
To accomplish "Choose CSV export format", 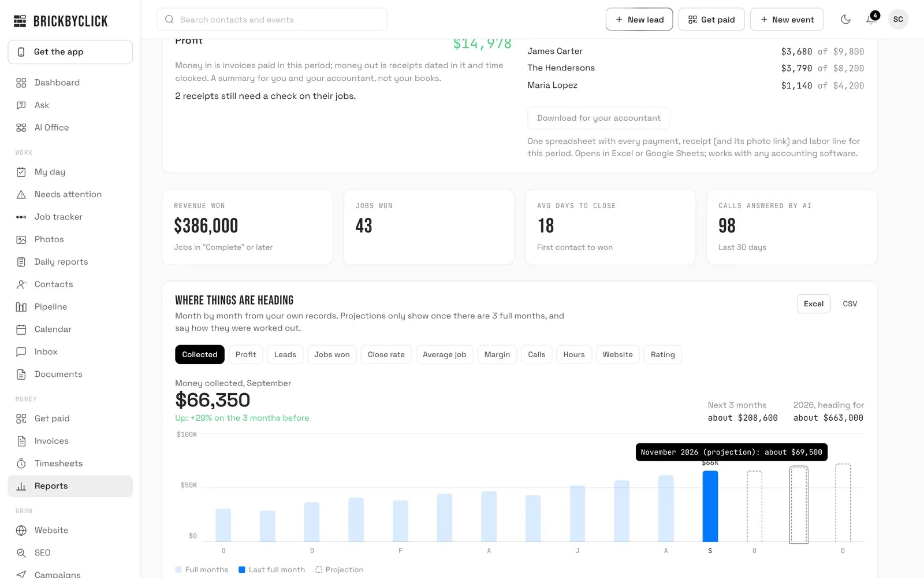I will point(850,304).
